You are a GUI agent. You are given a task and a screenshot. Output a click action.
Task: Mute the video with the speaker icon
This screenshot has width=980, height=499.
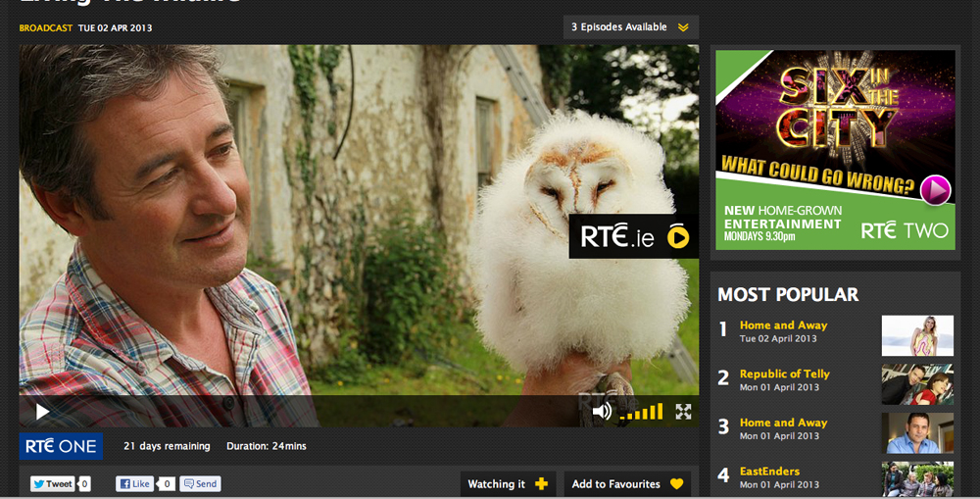pos(602,411)
